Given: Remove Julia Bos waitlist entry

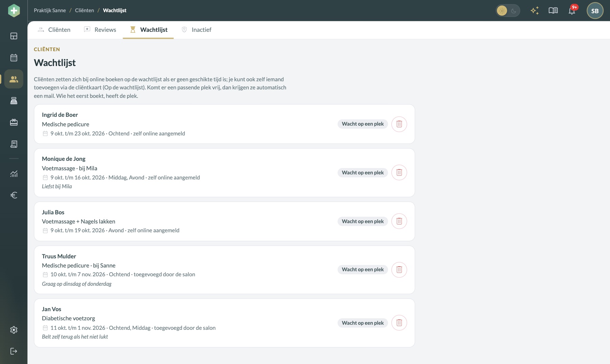Looking at the screenshot, I should 399,221.
